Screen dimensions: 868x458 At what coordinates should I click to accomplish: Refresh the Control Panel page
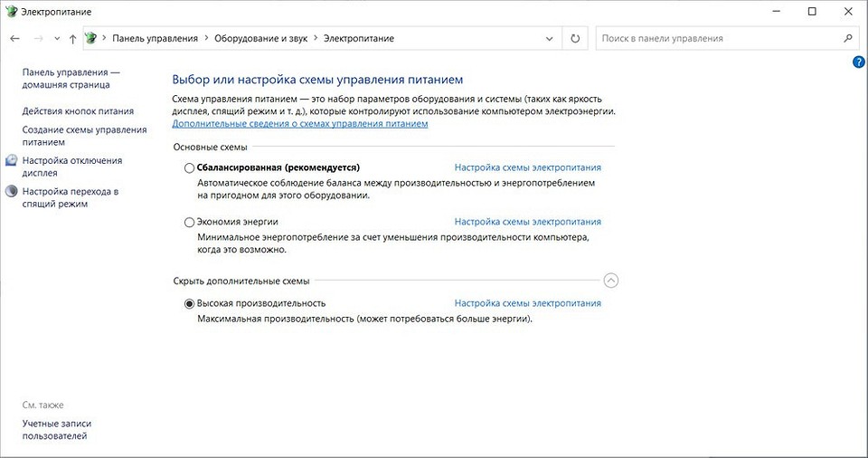tap(575, 38)
